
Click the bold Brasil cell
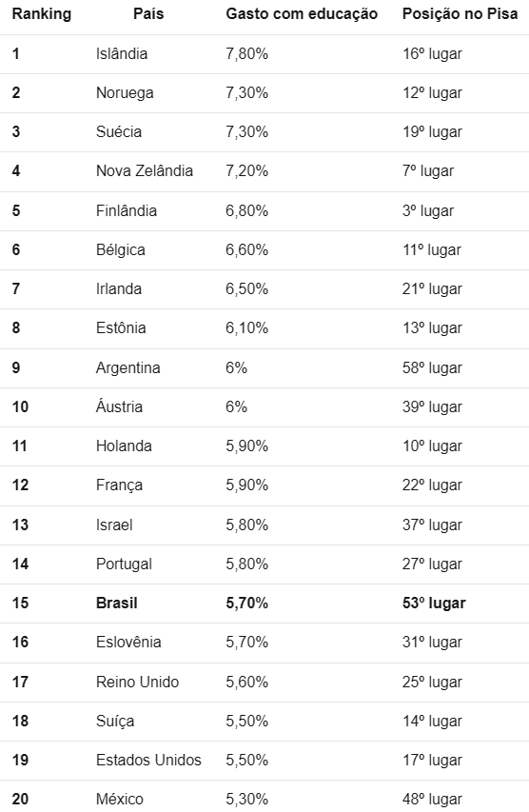point(117,603)
